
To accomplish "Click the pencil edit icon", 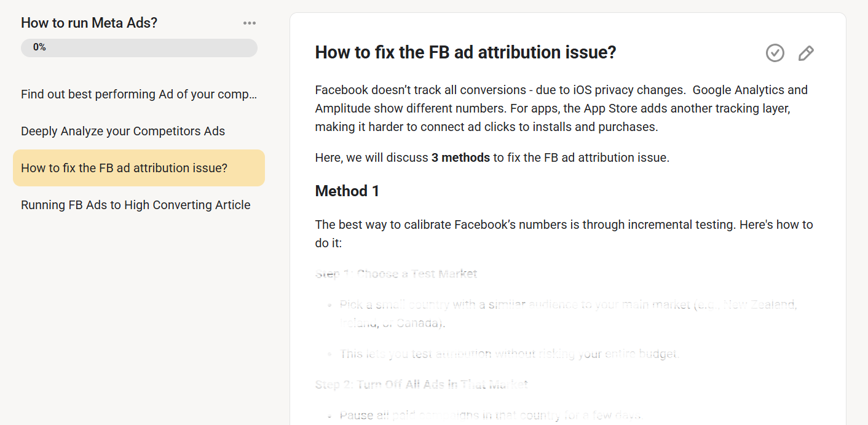I will (x=806, y=53).
